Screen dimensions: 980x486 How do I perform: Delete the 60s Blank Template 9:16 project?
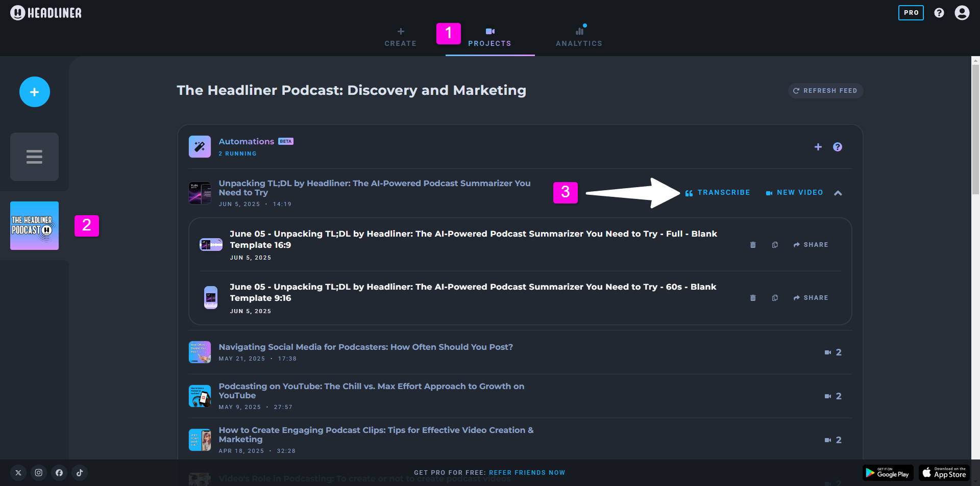point(752,298)
